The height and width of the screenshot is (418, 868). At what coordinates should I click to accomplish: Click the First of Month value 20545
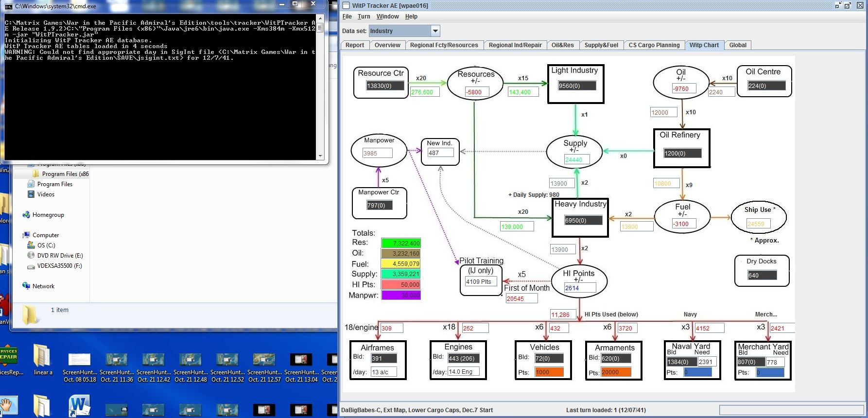pos(521,299)
